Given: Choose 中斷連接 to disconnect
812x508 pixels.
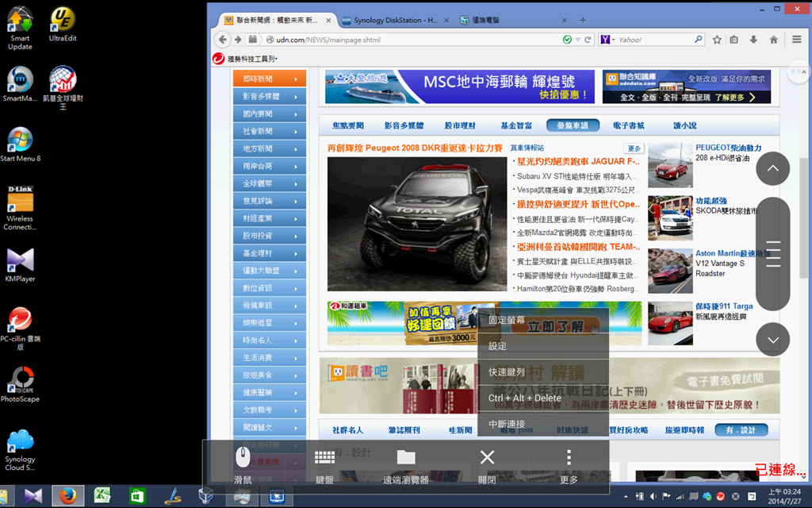Looking at the screenshot, I should click(x=543, y=424).
